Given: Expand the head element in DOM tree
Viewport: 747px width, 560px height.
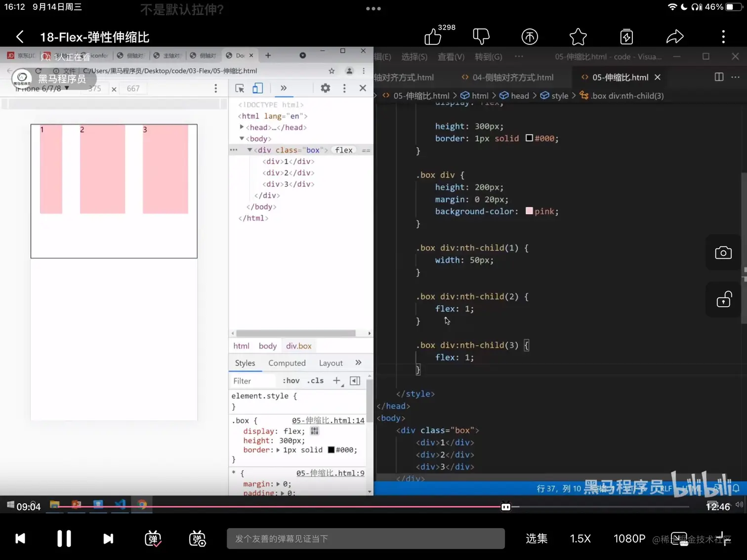Looking at the screenshot, I should [242, 127].
